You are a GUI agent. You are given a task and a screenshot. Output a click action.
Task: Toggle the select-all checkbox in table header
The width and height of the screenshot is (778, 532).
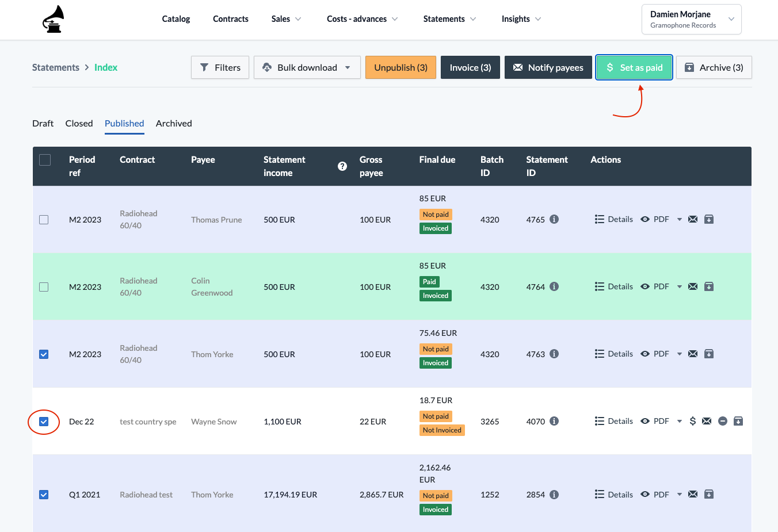click(45, 160)
